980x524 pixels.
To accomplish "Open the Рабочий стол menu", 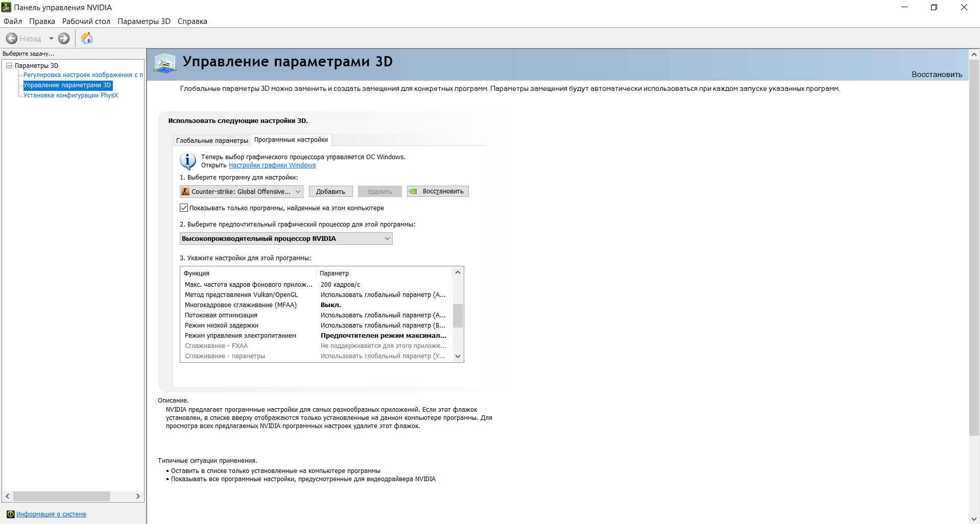I will [x=86, y=21].
